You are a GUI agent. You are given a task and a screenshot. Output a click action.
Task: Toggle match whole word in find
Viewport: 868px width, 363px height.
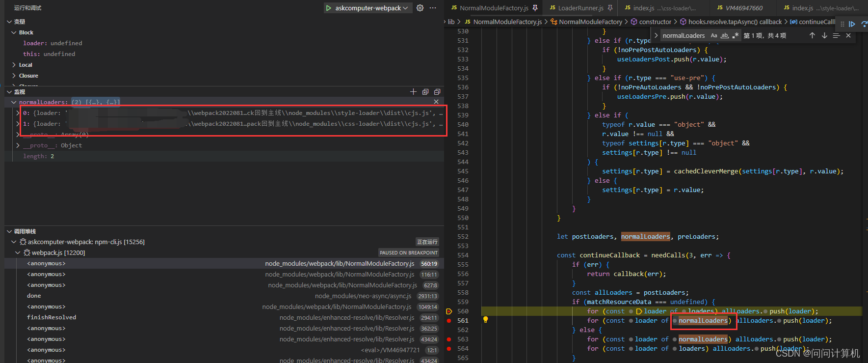pos(725,35)
